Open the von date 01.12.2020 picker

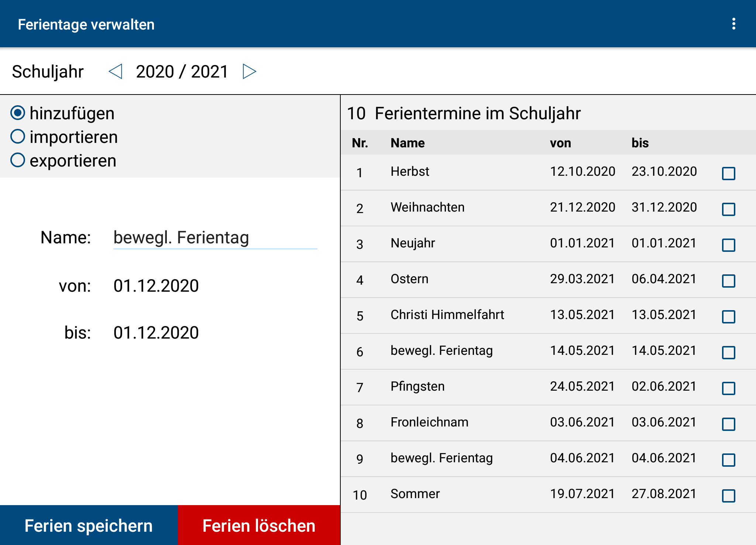[x=156, y=286]
